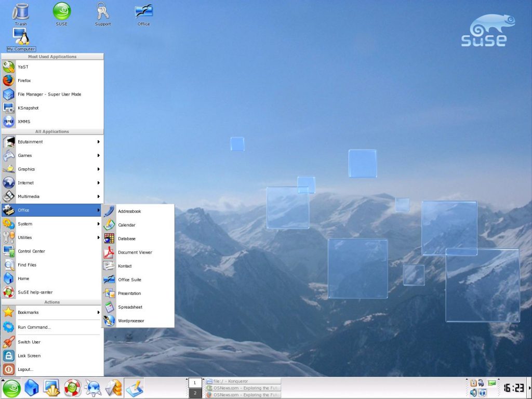Viewport: 532px width, 399px height.
Task: Activate the OSNews.com Konqueror taskbar entry
Action: pyautogui.click(x=244, y=388)
